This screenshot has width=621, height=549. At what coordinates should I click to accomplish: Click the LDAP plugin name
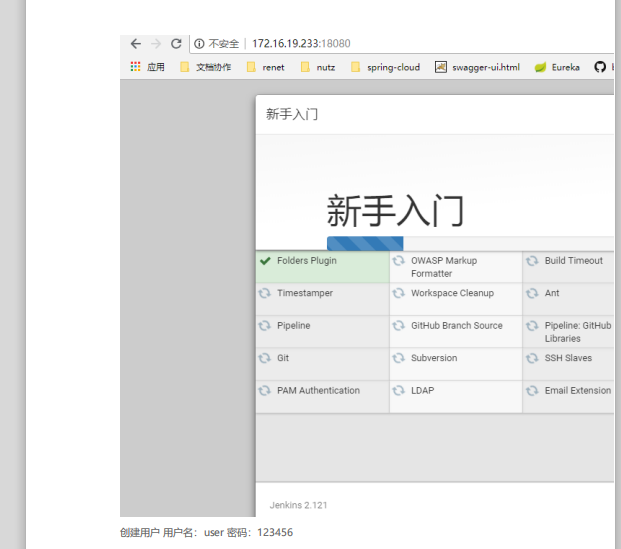coord(422,391)
